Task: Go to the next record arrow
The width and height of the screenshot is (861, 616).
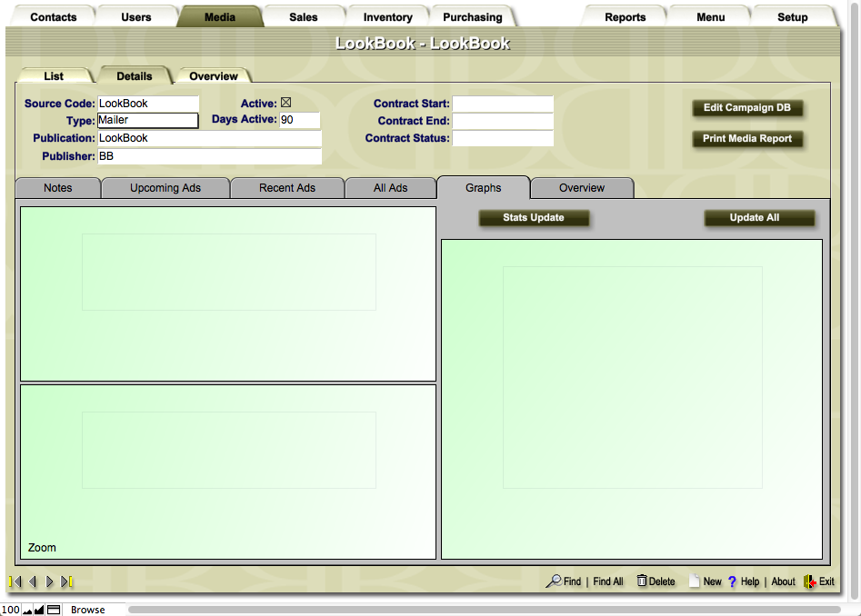Action: click(x=50, y=581)
